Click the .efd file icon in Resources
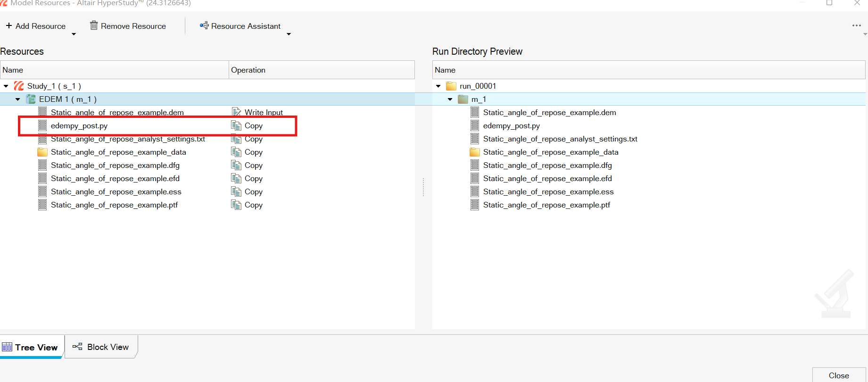The image size is (868, 382). click(x=42, y=178)
